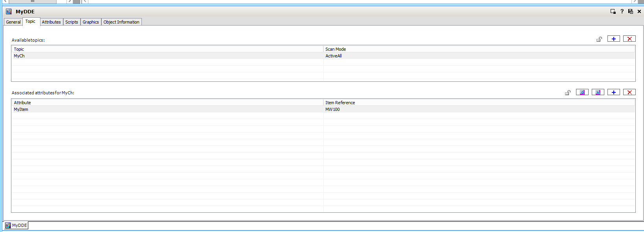Open the Attributes tab

coord(51,22)
